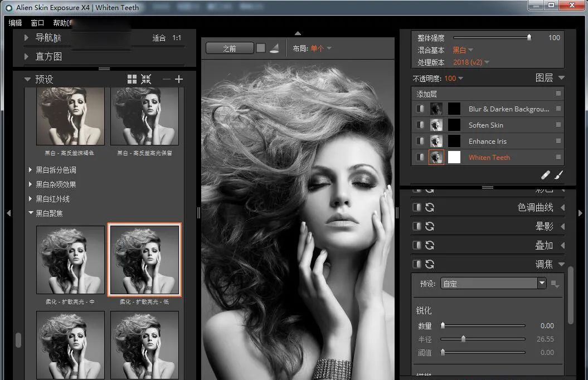Select the black mask of Enhance Iris layer
Viewport: 588px width, 380px height.
click(454, 141)
